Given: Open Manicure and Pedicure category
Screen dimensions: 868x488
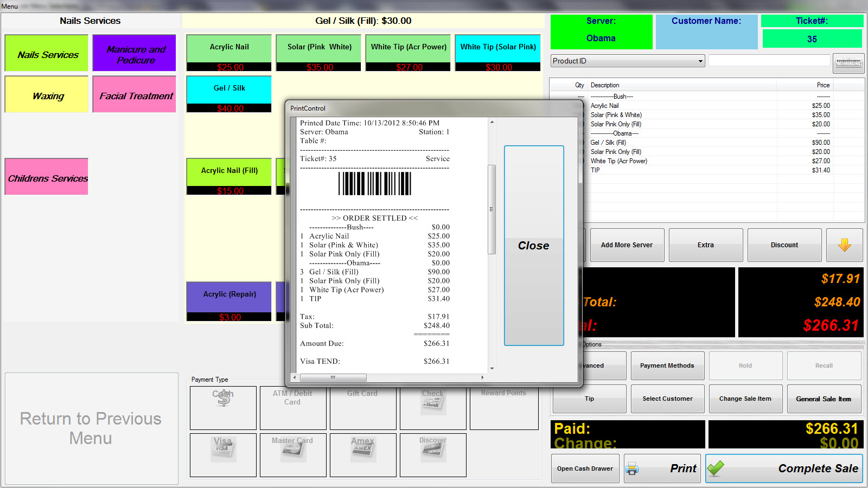Looking at the screenshot, I should pyautogui.click(x=134, y=53).
